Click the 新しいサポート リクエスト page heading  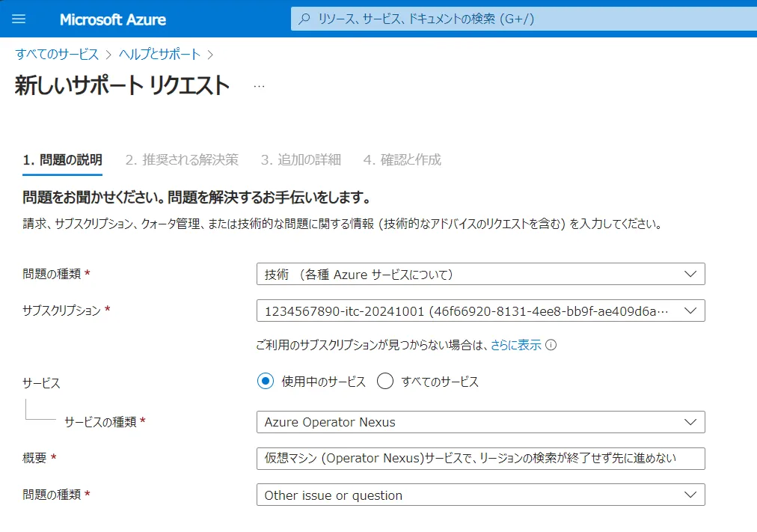pos(123,85)
